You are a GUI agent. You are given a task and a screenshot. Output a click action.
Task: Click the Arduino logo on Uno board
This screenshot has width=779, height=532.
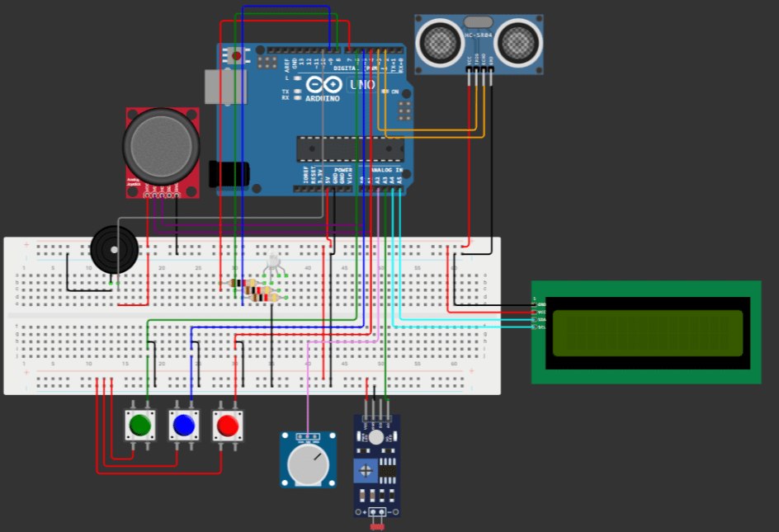321,85
